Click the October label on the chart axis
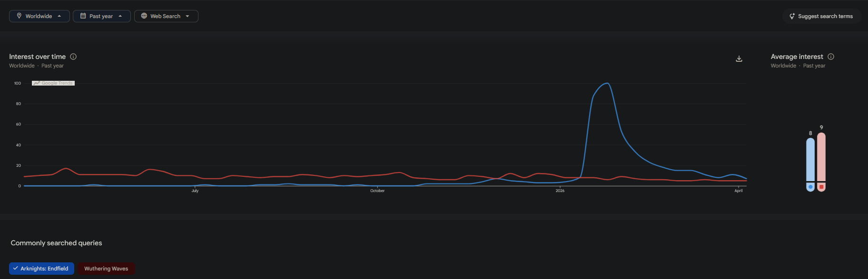Screen dimensions: 868x279 coord(377,191)
